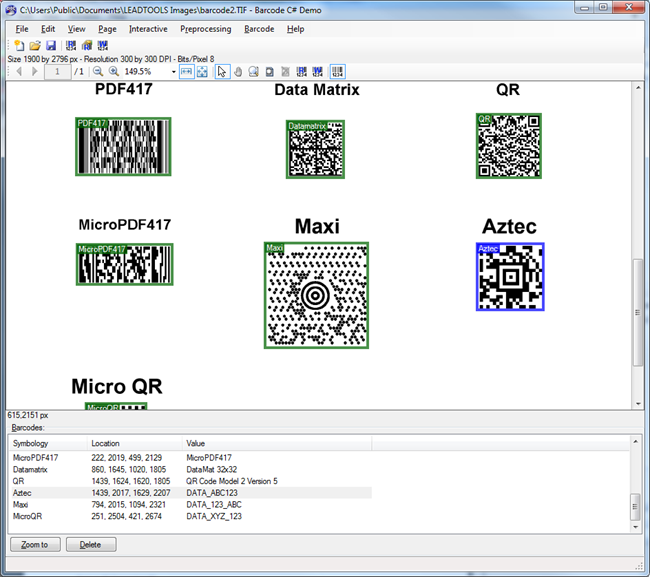Click the Save disk icon
Screen dimensions: 650x577
coord(50,45)
